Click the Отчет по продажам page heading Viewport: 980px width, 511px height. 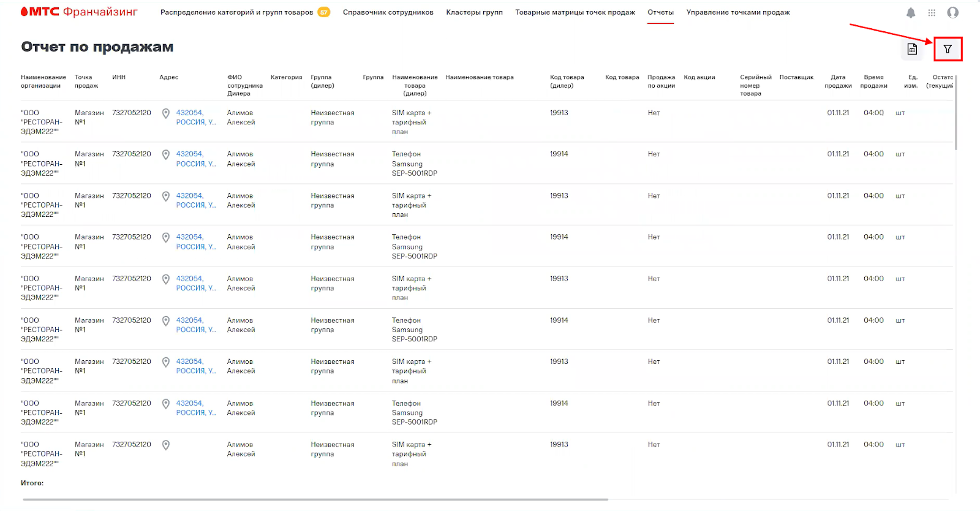click(97, 47)
